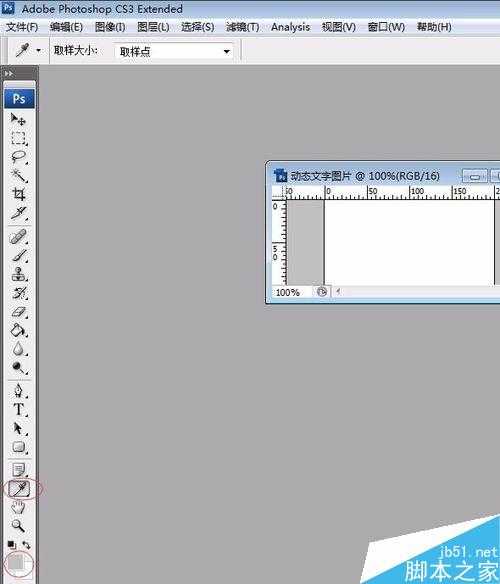500x584 pixels.
Task: Expand the toolbox with double-arrow button
Action: click(x=9, y=74)
